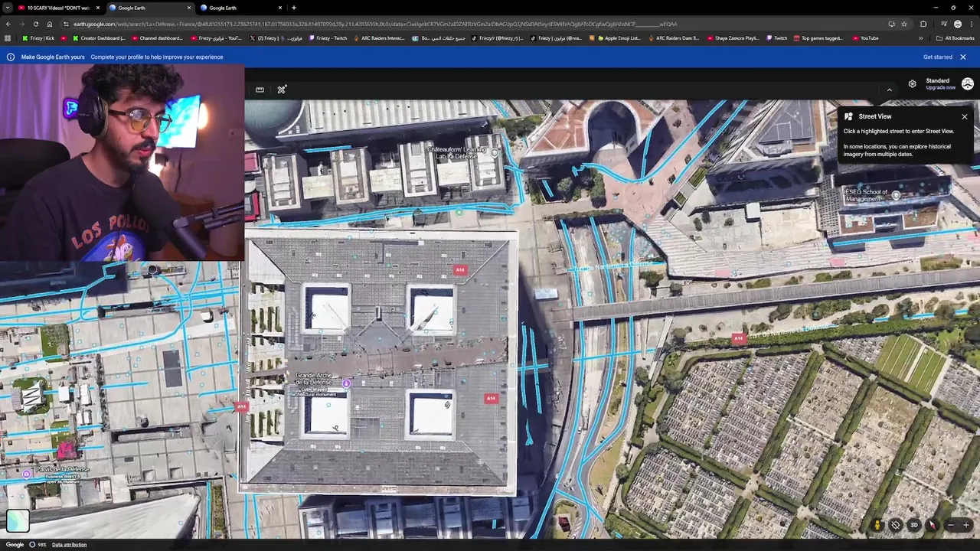This screenshot has width=980, height=551.
Task: Click the A14 badge on the arch roof top
Action: coord(459,270)
